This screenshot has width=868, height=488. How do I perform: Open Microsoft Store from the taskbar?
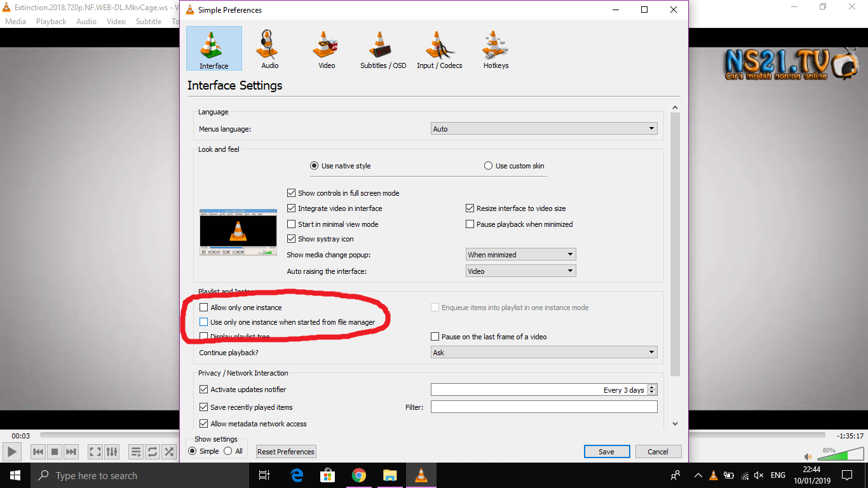328,475
